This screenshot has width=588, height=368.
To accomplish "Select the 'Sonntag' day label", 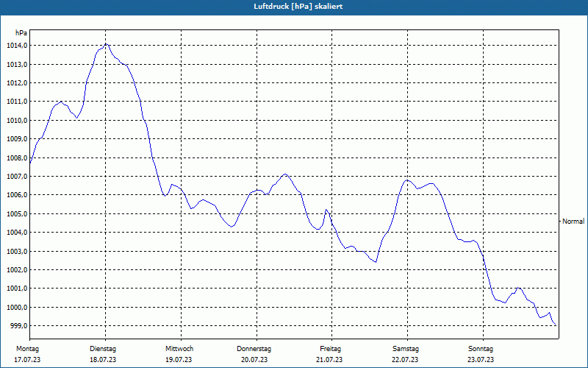I will click(x=481, y=349).
